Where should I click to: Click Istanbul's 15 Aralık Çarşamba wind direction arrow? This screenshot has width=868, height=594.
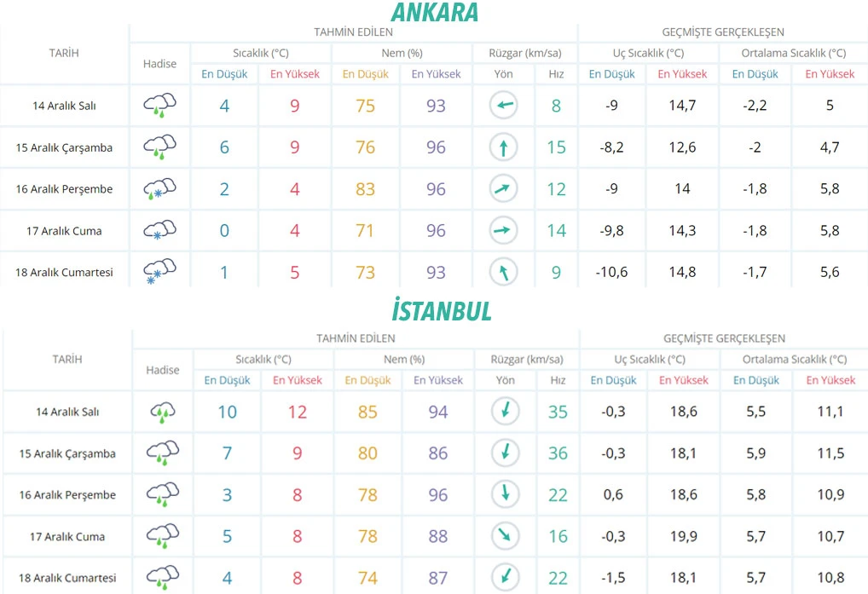pos(506,453)
